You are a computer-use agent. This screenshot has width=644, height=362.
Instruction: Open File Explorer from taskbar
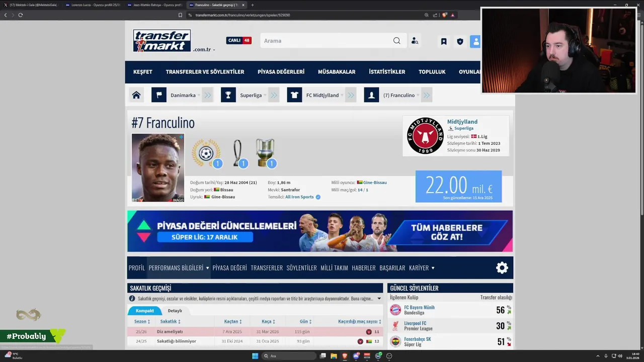tap(334, 356)
